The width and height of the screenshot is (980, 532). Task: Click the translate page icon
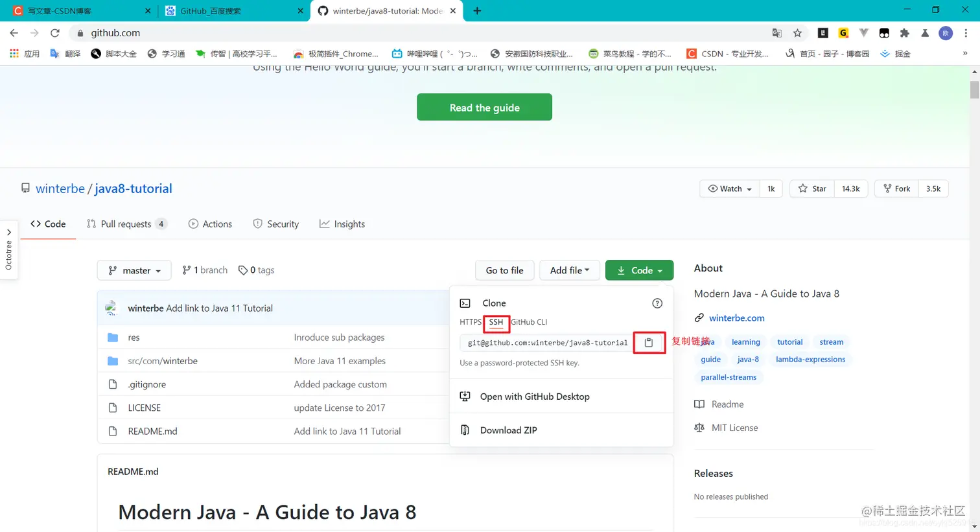[776, 33]
